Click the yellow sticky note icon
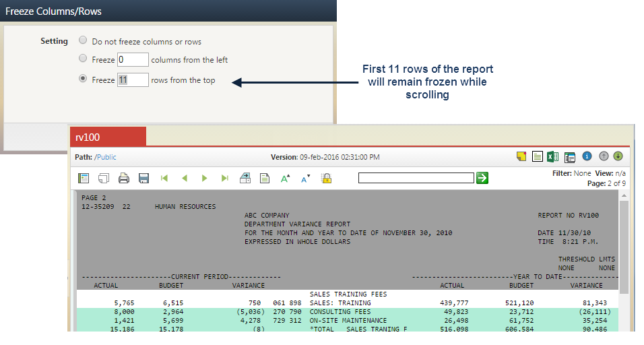Viewport: 644px width, 345px height. [x=521, y=156]
